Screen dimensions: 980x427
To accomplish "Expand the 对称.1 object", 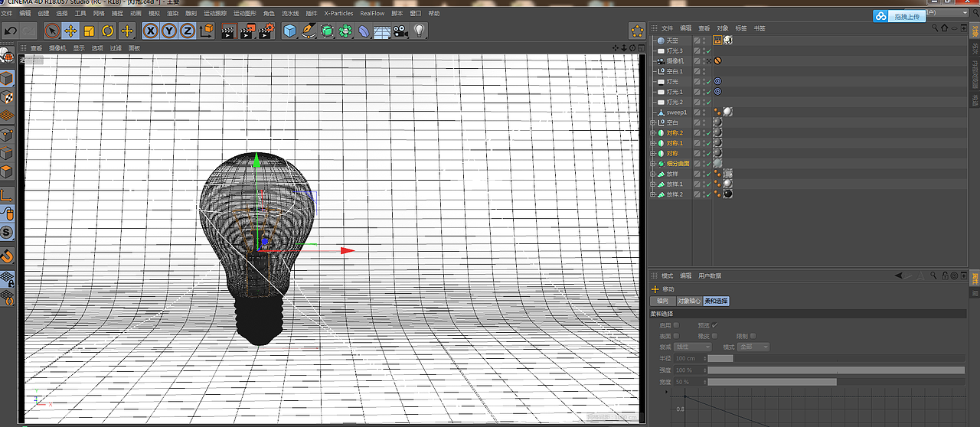I will click(653, 143).
